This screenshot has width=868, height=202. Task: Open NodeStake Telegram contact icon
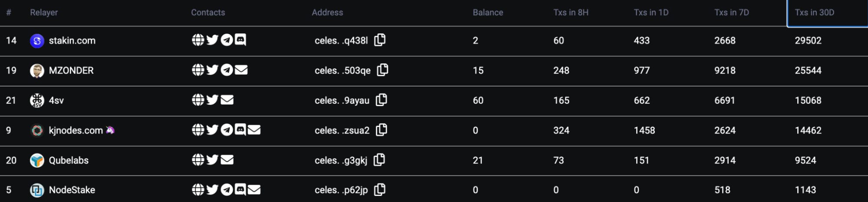coord(227,189)
